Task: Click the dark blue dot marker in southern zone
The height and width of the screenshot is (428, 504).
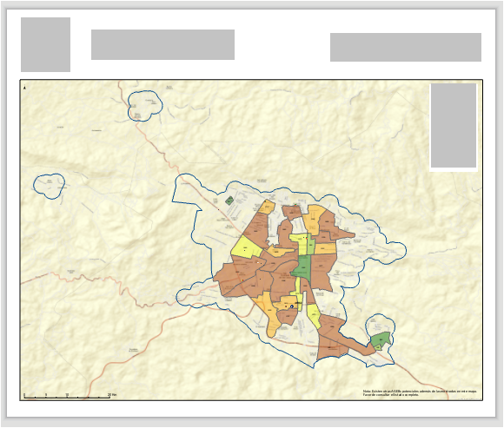Action: pos(292,306)
